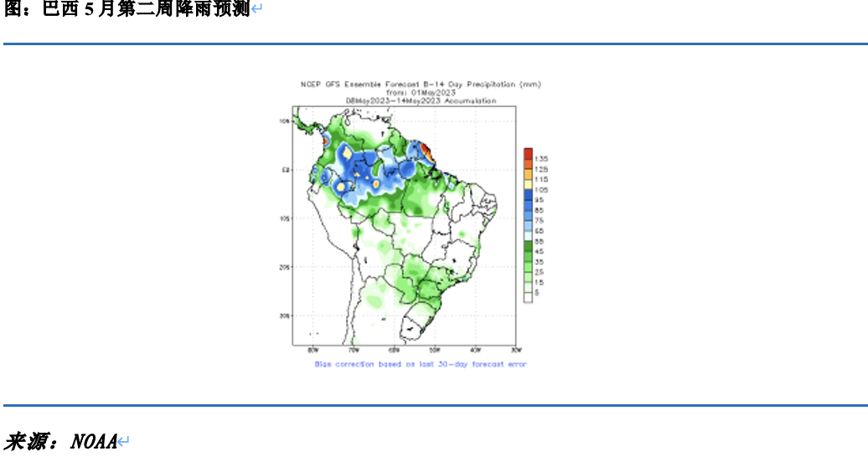The width and height of the screenshot is (868, 462).
Task: Click the white 5 mm legend swatch
Action: [528, 296]
